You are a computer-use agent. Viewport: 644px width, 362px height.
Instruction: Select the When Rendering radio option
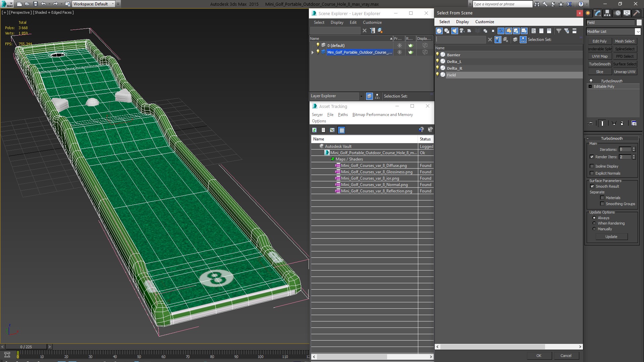(x=594, y=223)
